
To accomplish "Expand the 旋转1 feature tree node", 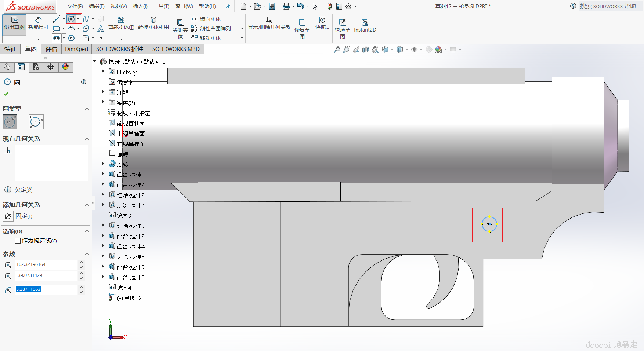I will click(x=103, y=164).
